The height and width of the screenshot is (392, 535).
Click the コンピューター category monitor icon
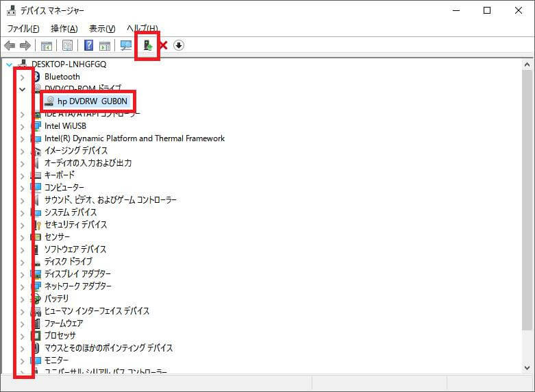(37, 188)
